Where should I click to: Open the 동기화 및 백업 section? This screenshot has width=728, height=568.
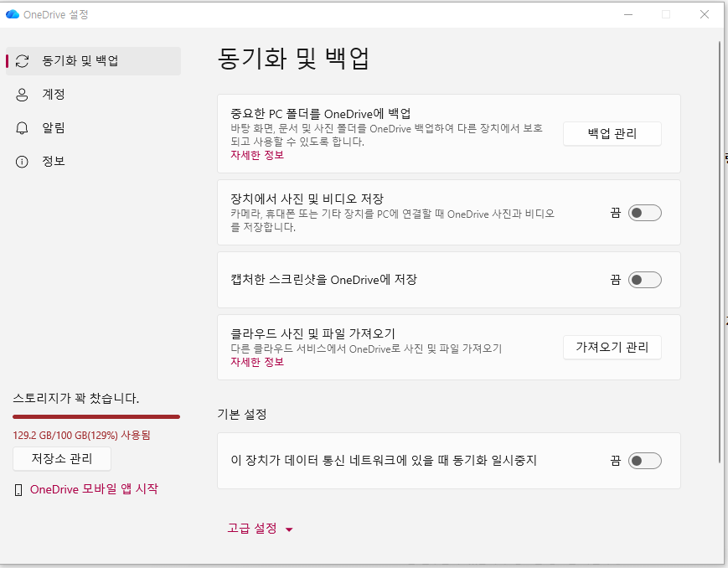pos(93,61)
